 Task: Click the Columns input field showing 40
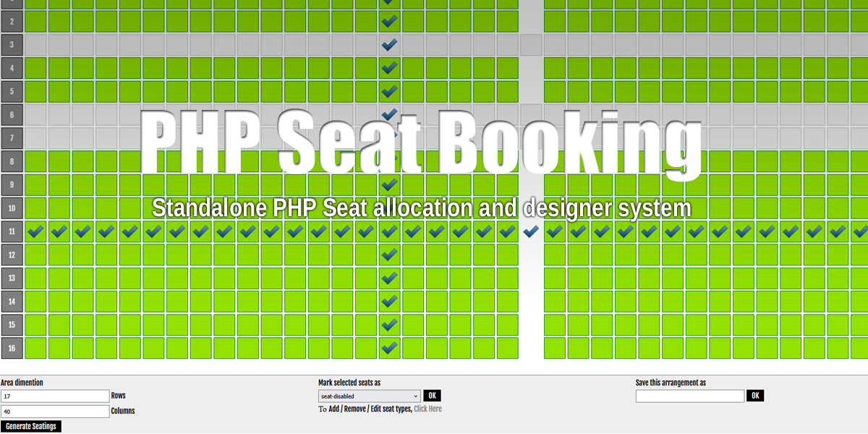55,411
